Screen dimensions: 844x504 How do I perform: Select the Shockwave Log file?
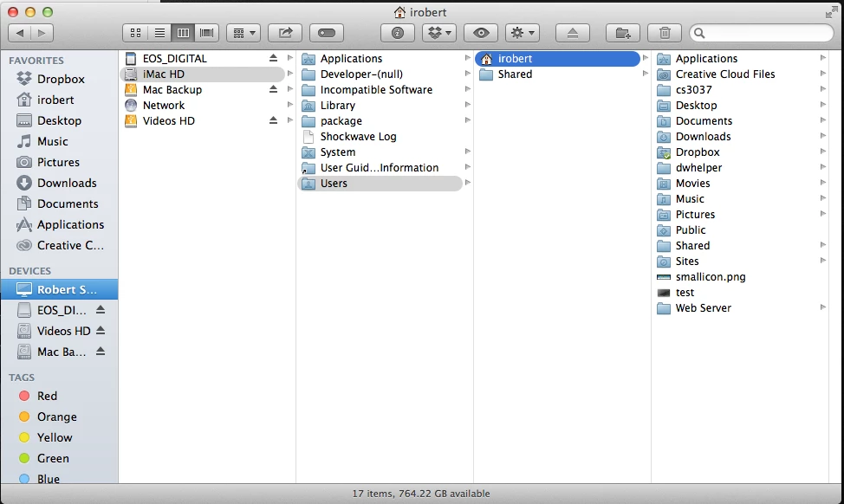[x=380, y=137]
